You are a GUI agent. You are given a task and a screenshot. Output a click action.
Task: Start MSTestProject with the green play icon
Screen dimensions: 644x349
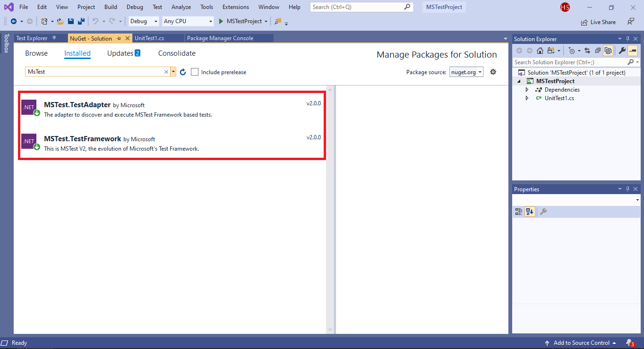(x=221, y=21)
